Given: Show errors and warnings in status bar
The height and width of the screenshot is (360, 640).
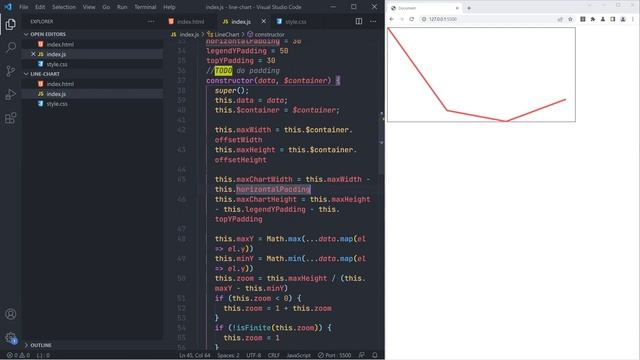Looking at the screenshot, I should pyautogui.click(x=19, y=355).
